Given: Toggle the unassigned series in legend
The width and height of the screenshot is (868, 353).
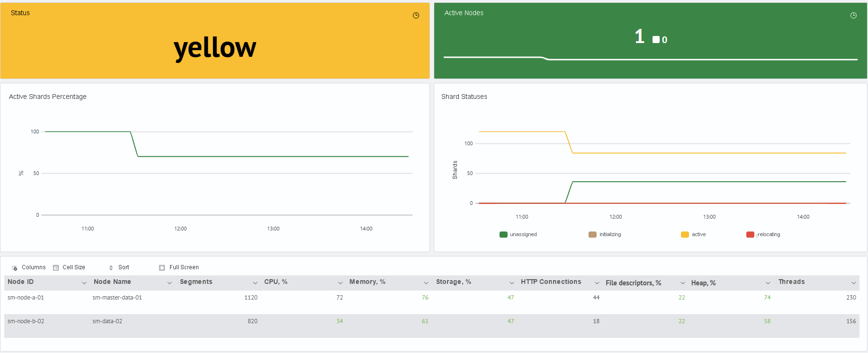Looking at the screenshot, I should [518, 235].
